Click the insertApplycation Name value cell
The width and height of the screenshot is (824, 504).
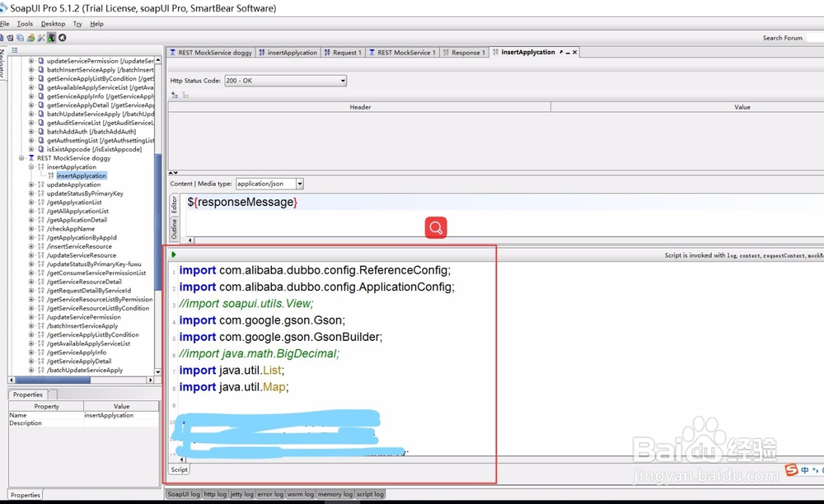tap(121, 415)
